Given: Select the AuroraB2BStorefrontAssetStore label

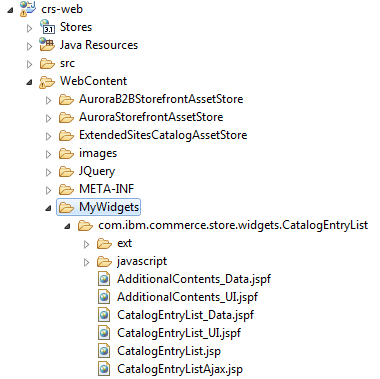Looking at the screenshot, I should pos(161,99).
